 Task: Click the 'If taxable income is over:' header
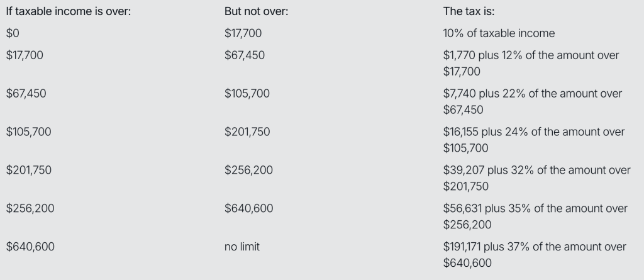(68, 11)
